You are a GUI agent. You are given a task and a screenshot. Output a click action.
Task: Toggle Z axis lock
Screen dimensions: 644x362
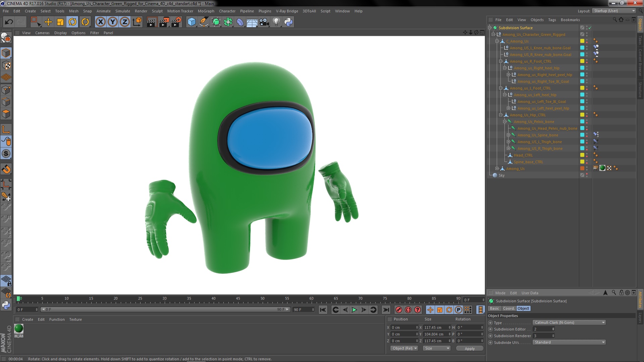[125, 22]
